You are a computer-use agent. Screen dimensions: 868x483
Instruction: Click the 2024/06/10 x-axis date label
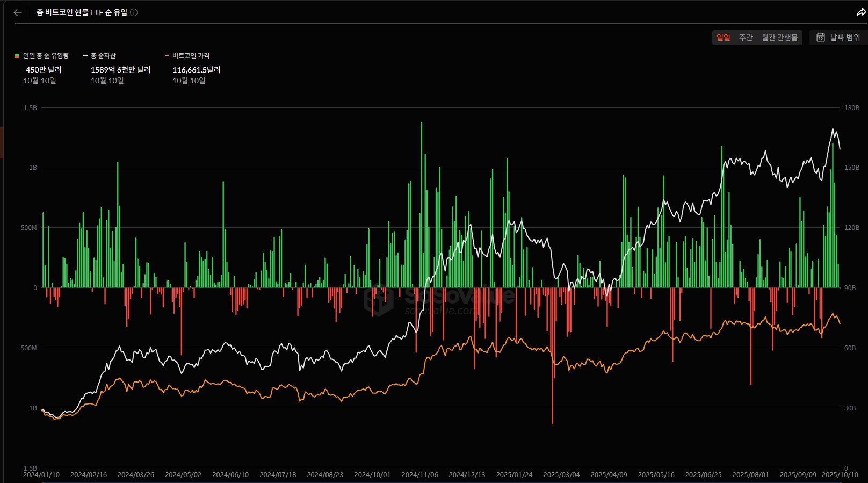coord(230,475)
